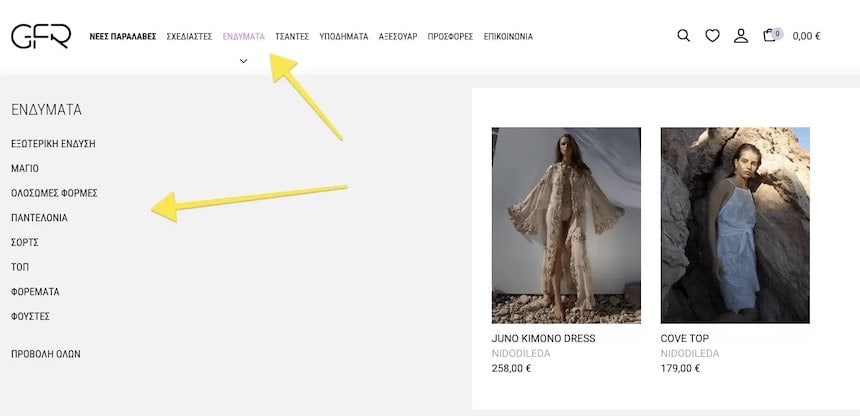Open the search magnifier icon

pos(683,36)
